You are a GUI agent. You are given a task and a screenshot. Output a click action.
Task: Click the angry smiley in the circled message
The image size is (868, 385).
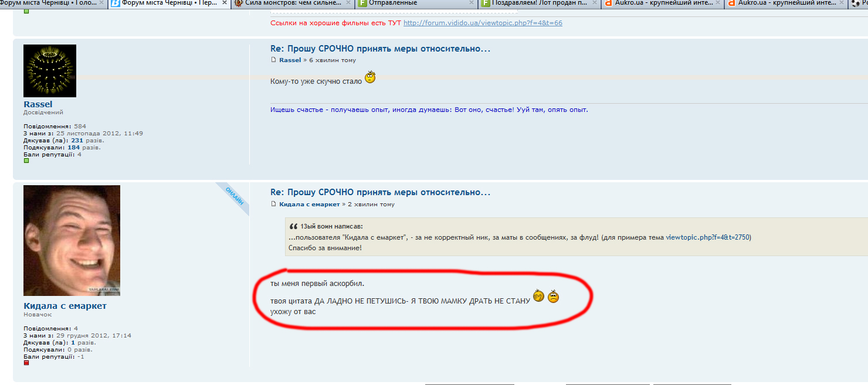(553, 297)
